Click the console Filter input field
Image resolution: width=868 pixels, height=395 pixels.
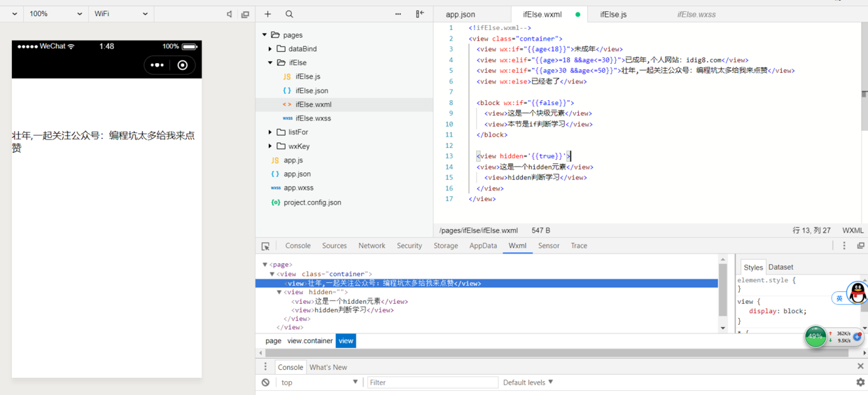[x=433, y=382]
